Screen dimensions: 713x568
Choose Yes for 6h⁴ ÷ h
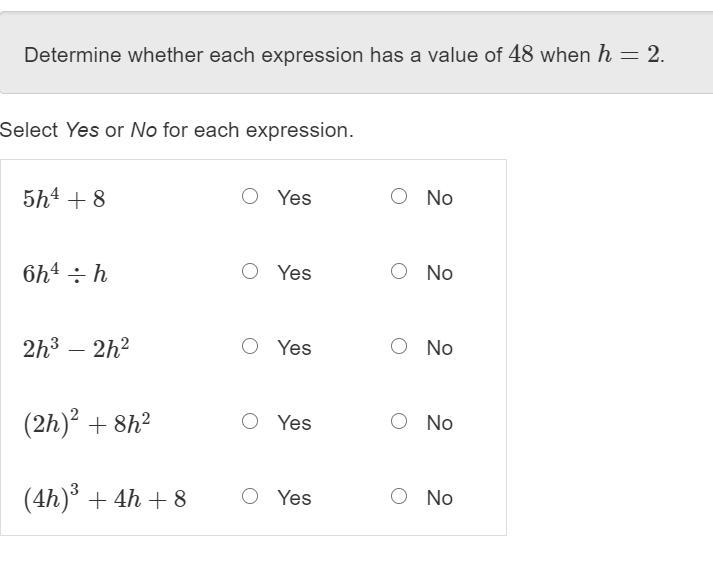point(250,272)
